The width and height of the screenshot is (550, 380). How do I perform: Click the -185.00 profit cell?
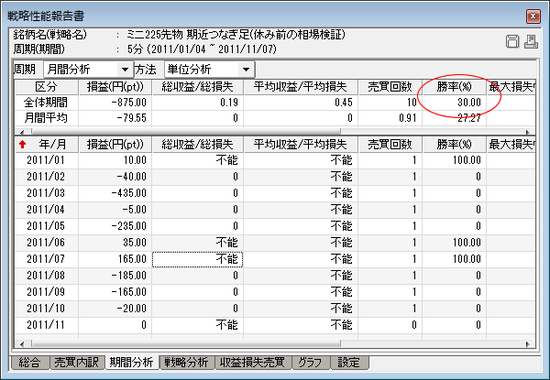115,275
